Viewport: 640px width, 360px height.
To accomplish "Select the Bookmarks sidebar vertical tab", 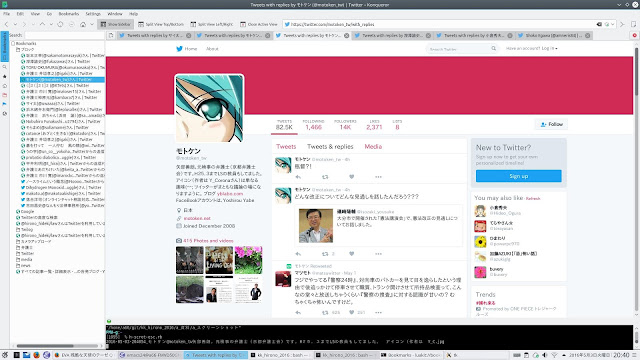I will click(x=5, y=46).
